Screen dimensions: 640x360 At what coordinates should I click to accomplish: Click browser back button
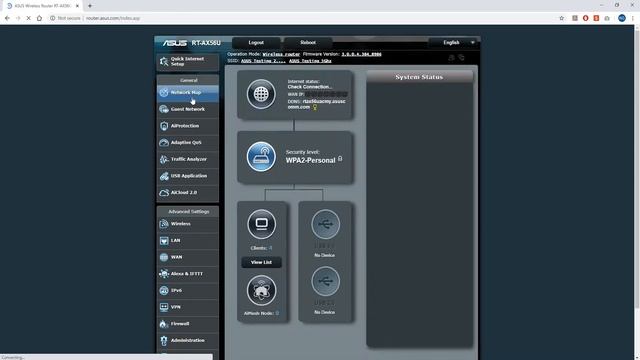(7, 18)
